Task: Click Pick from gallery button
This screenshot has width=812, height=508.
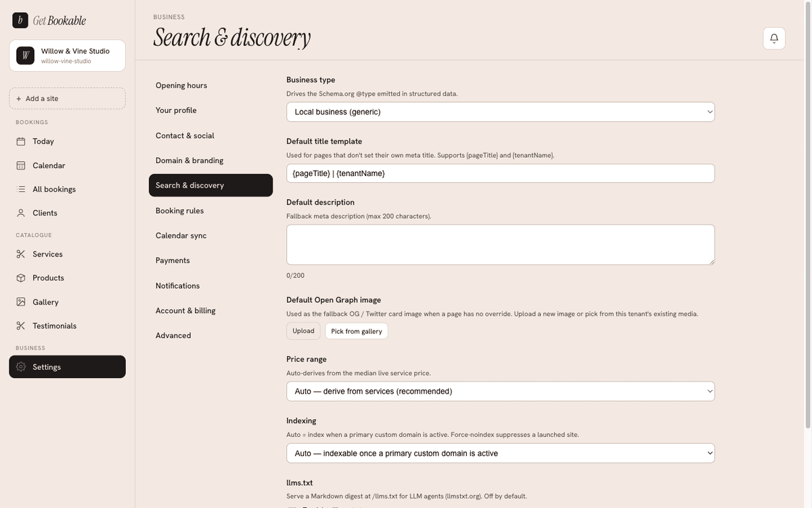Action: (357, 331)
